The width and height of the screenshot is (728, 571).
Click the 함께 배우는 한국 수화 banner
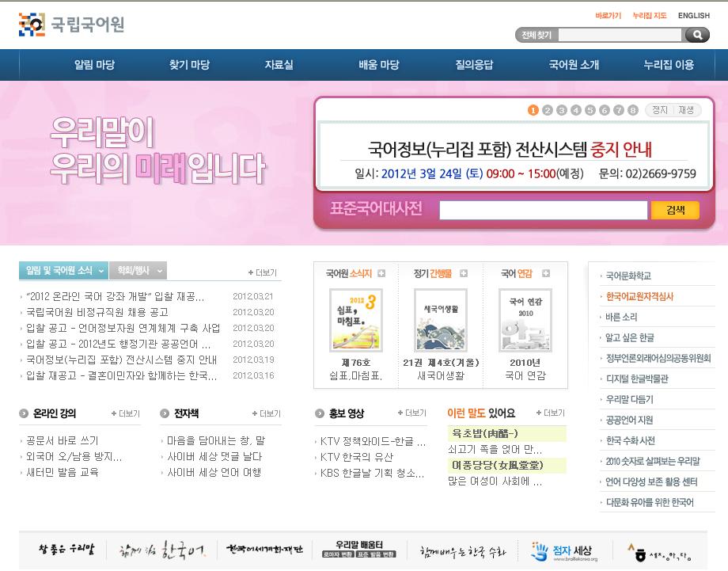[x=462, y=551]
